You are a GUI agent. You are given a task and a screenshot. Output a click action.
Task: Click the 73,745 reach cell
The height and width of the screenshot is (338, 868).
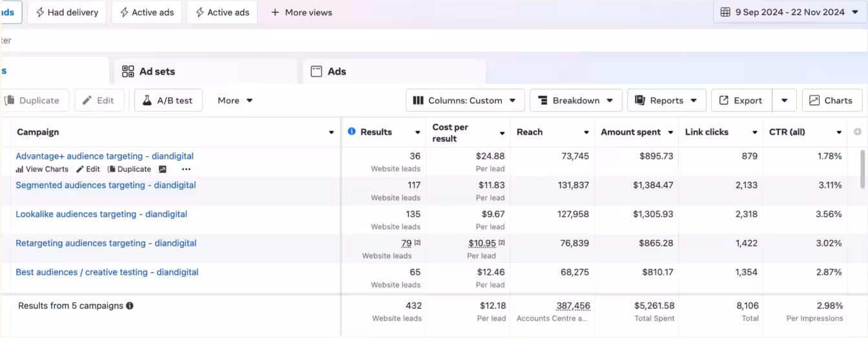[575, 156]
